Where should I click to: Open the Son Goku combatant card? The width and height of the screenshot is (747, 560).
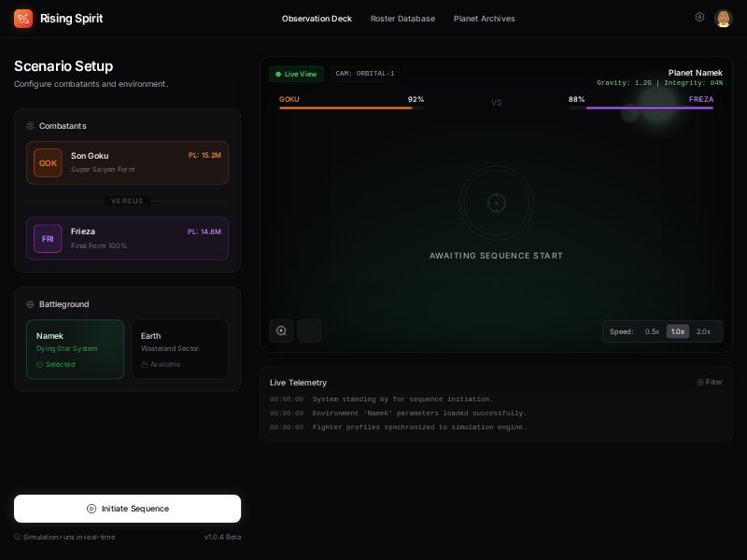[x=127, y=162]
